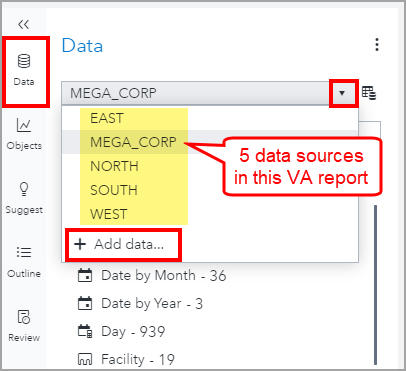This screenshot has width=406, height=371.
Task: Open the Review pane tab
Action: (24, 326)
